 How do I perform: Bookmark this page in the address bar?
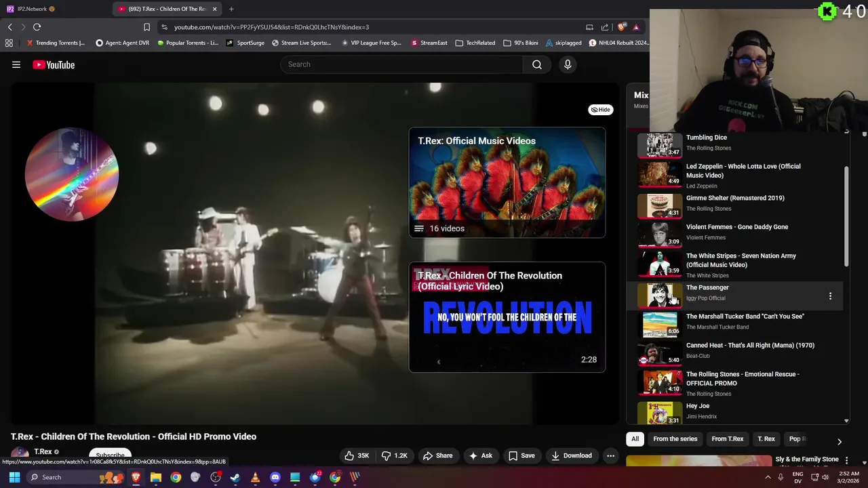coord(146,27)
